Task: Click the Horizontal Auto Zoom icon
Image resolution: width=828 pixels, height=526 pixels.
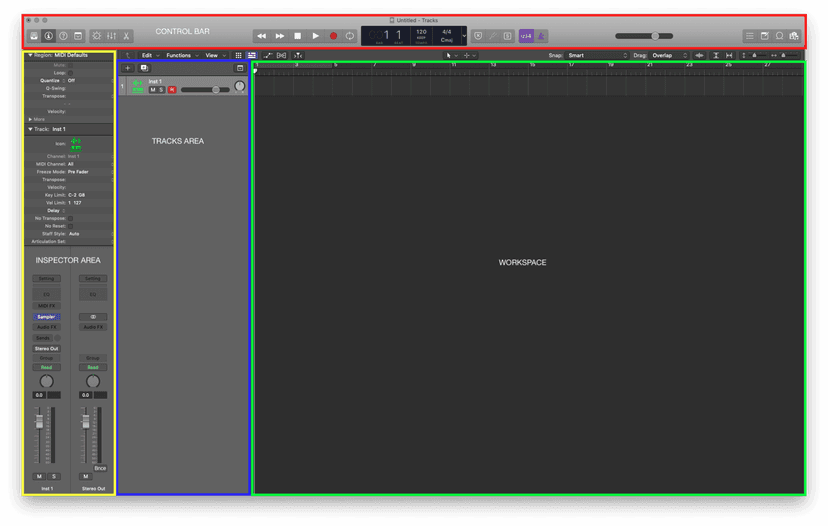Action: (729, 55)
